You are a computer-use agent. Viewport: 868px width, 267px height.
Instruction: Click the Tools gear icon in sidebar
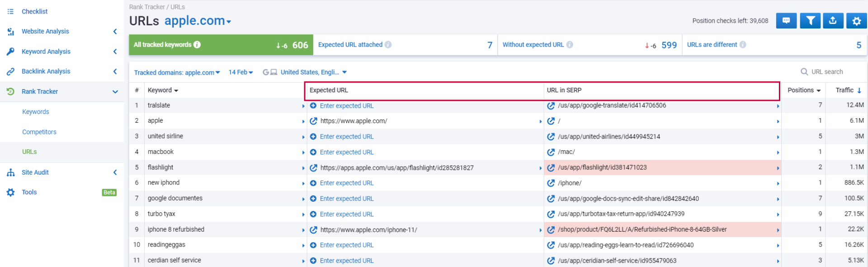(x=10, y=192)
